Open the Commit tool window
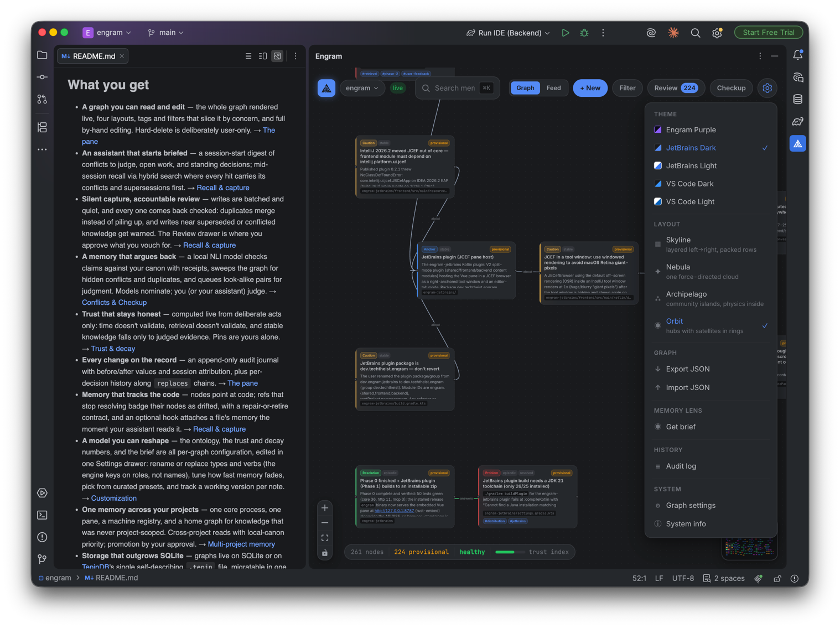840x628 pixels. (42, 77)
